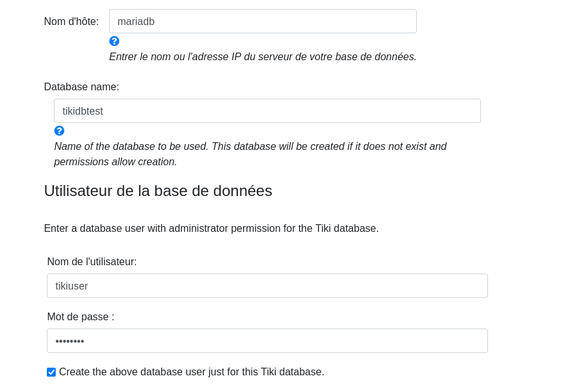The width and height of the screenshot is (572, 392).
Task: Click the "Nom d'hôte:" label
Action: [71, 21]
